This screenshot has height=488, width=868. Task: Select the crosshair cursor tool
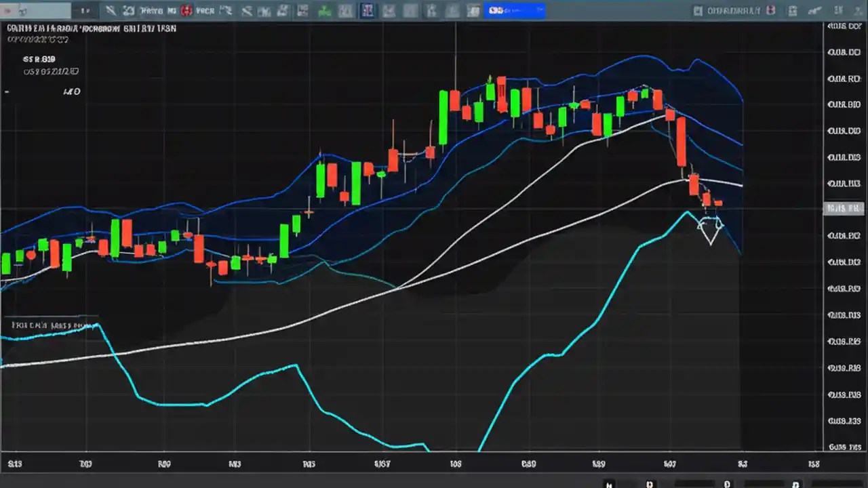[111, 10]
